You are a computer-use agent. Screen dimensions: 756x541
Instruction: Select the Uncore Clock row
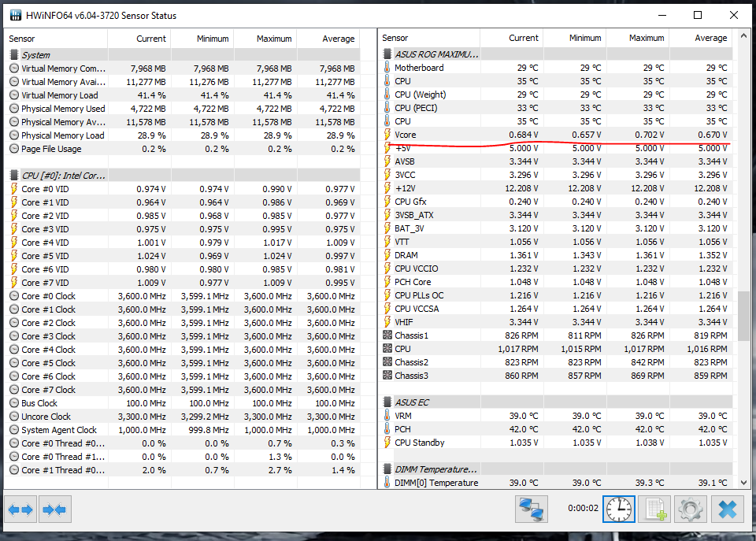(x=182, y=417)
